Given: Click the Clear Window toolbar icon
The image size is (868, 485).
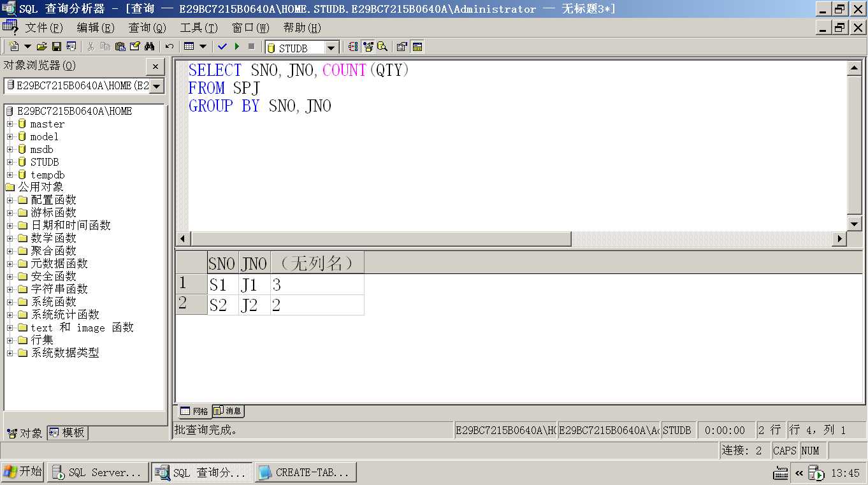Looking at the screenshot, I should coord(134,47).
